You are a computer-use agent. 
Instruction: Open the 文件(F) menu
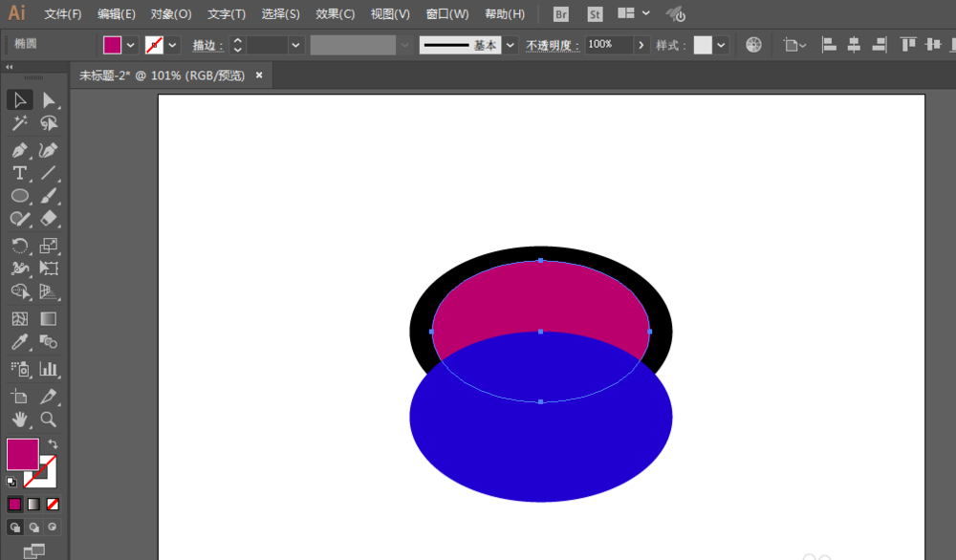point(63,14)
